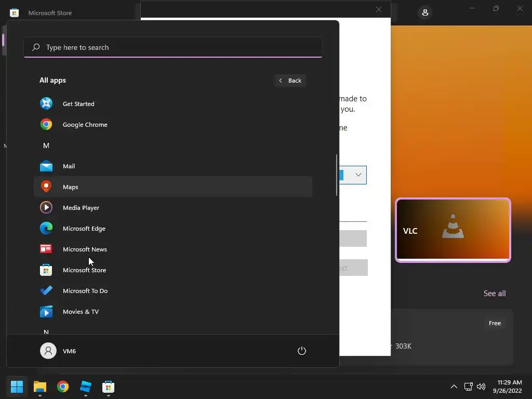Open Chrome from the taskbar
532x399 pixels.
(x=63, y=387)
